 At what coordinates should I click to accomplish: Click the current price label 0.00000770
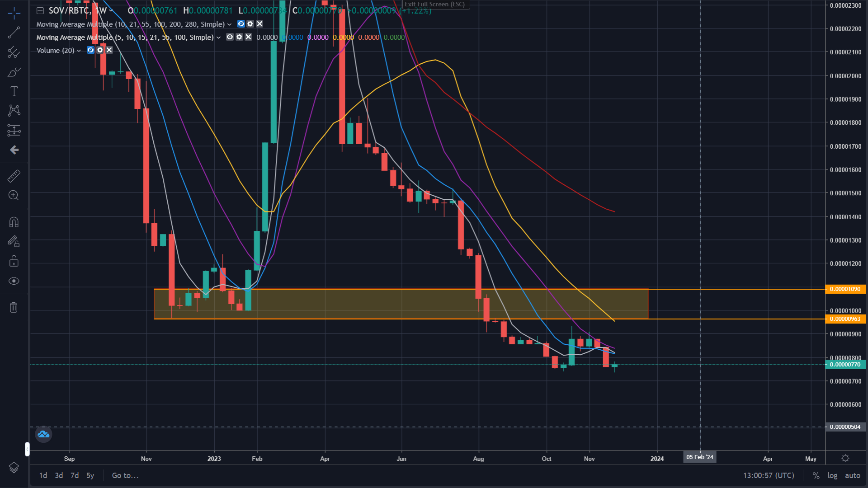pyautogui.click(x=845, y=365)
